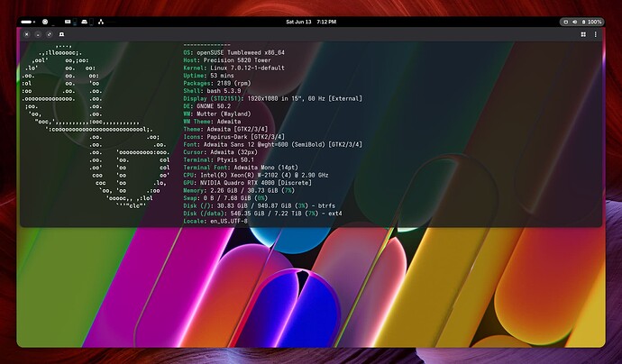Click the 'Theme: Adwaita [GTK2/3/4]' line
This screenshot has height=364, width=622.
coord(225,129)
